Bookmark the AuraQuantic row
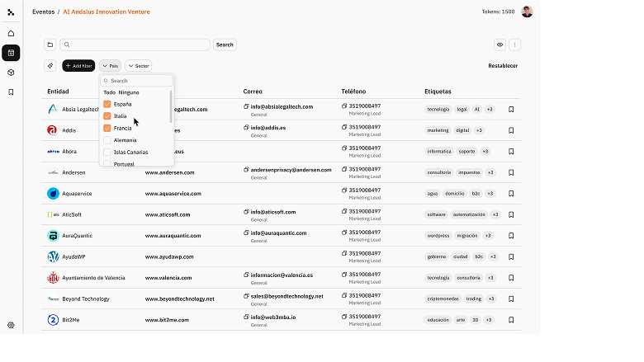644x362 pixels. click(511, 236)
